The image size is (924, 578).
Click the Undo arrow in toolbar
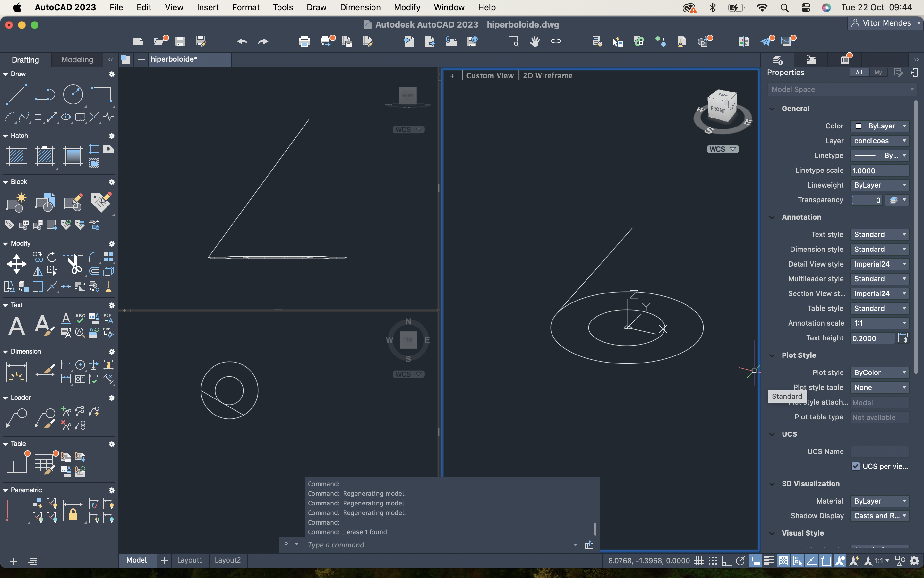click(242, 41)
